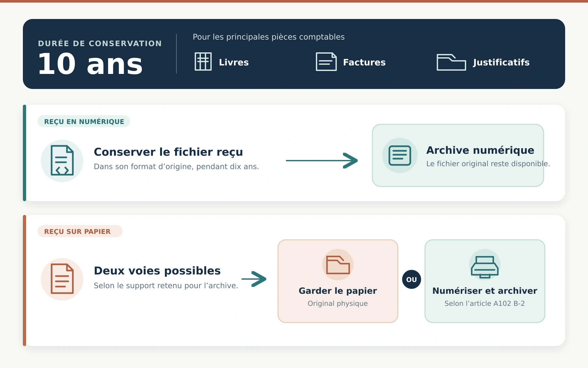Click the paper document icon beside Deux voies possibles
Screen dimensions: 588x368
(62, 279)
